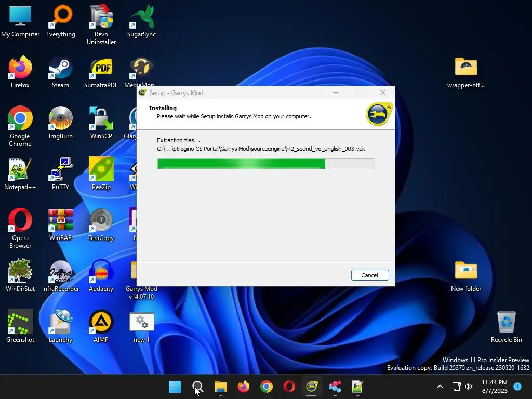Select the Steam desktop shortcut
This screenshot has height=399, width=532.
tap(60, 72)
